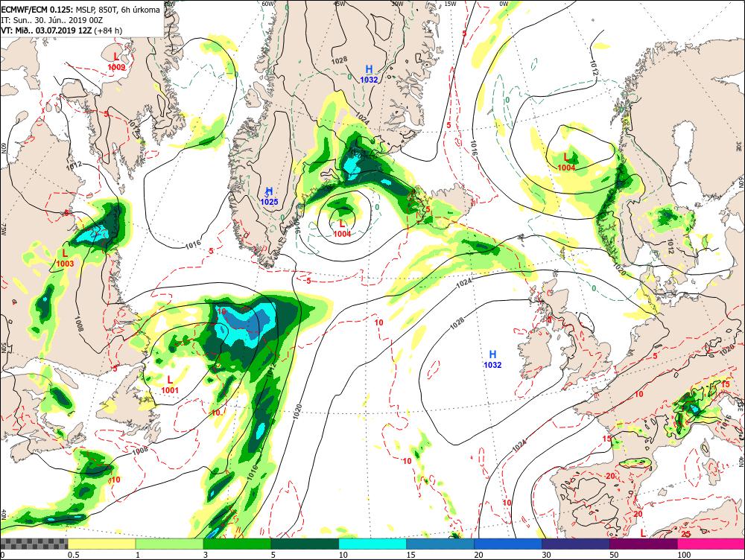Click the '1016' isobar label west of Greenland
This screenshot has width=745, height=560.
pyautogui.click(x=192, y=244)
